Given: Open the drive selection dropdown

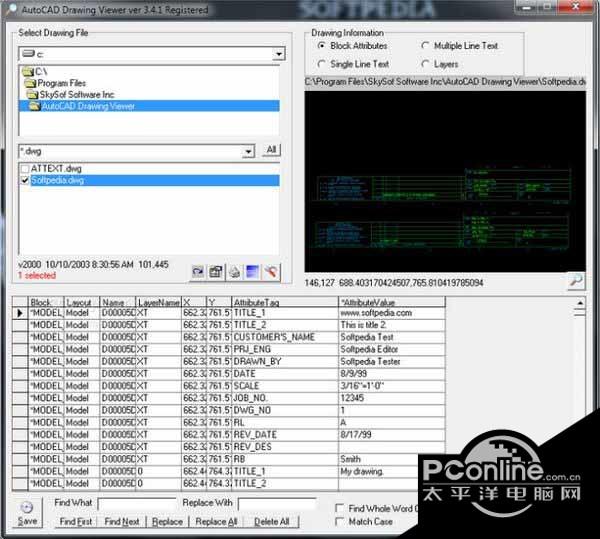Looking at the screenshot, I should tap(279, 54).
